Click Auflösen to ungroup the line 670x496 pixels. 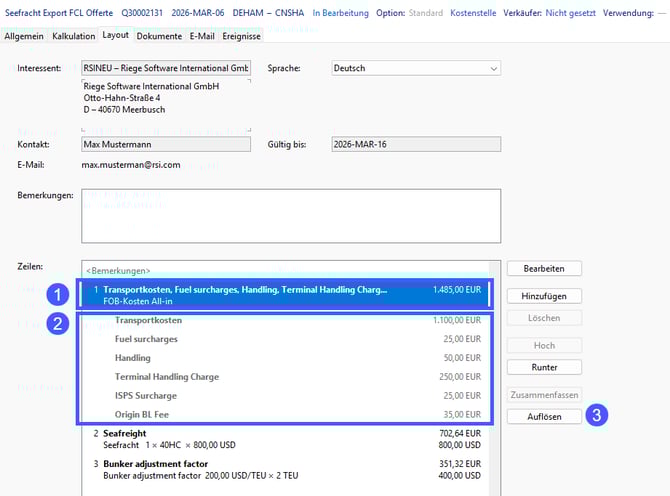coord(544,417)
